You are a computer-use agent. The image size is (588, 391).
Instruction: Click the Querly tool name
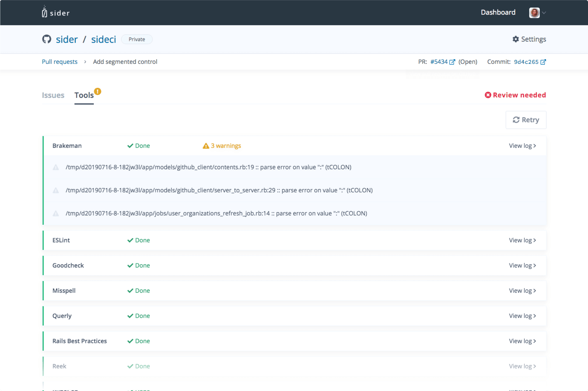tap(62, 316)
